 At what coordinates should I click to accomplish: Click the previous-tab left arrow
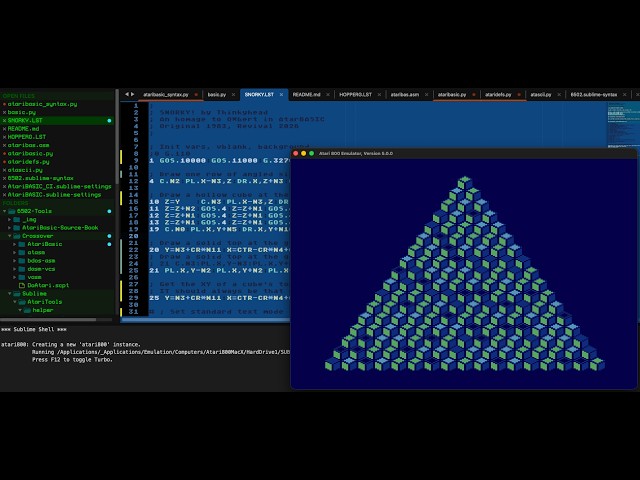pyautogui.click(x=127, y=94)
